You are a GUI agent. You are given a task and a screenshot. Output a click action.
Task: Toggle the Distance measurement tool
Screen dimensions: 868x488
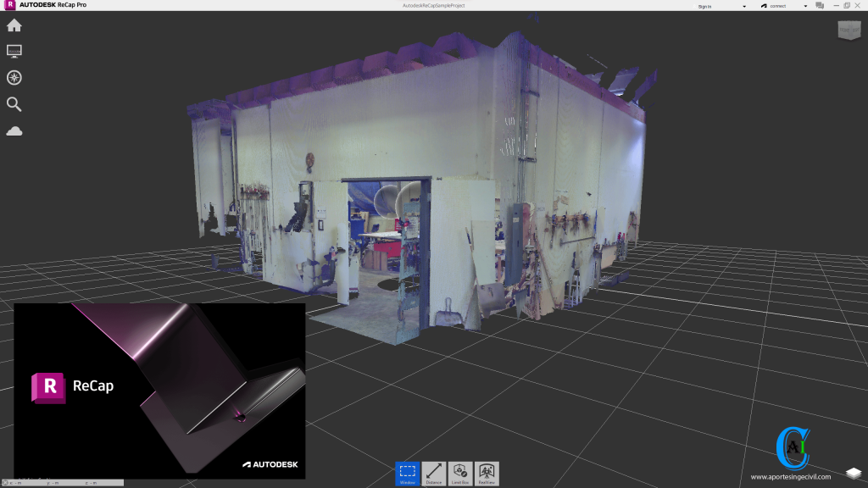(433, 473)
